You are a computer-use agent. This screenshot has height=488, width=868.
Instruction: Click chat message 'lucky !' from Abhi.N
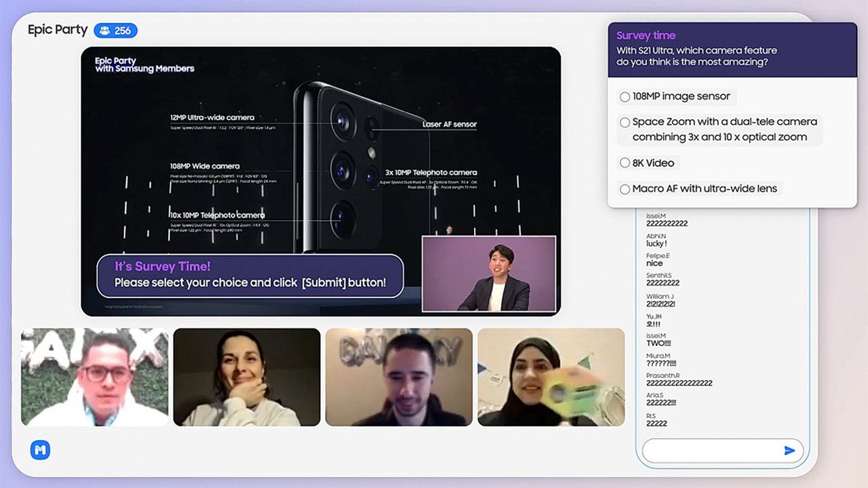click(x=656, y=244)
